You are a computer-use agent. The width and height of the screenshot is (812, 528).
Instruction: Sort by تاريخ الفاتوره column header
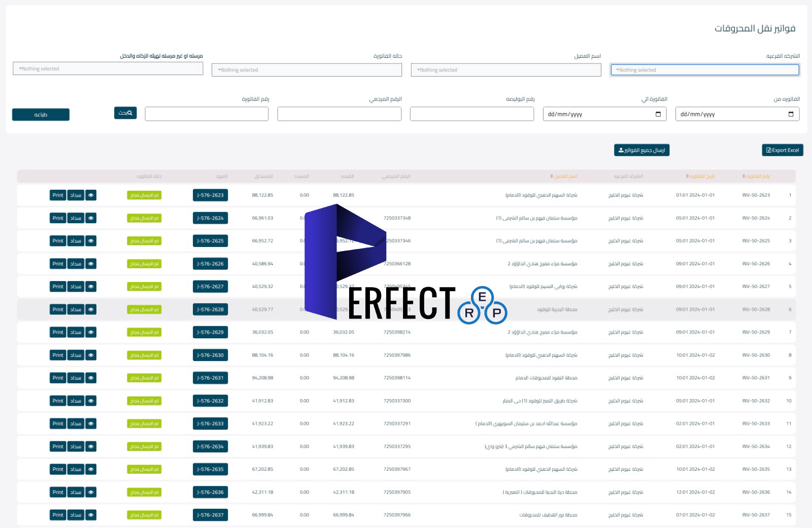pyautogui.click(x=700, y=177)
